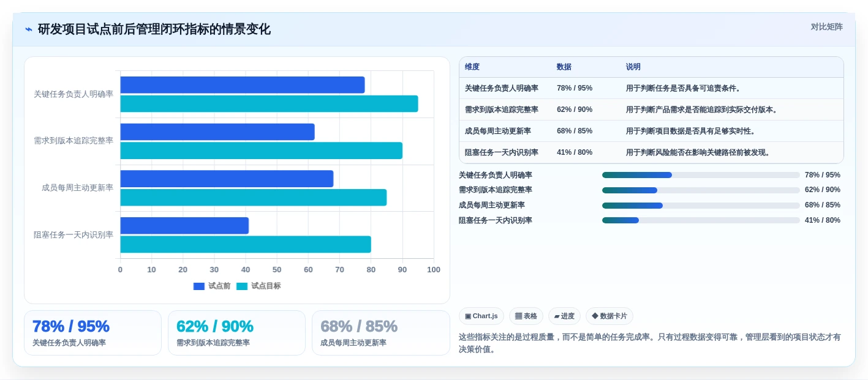Click the dashboard title 研发项目试点前后管理闭环指标的情景变化
Screen dimensions: 868x380
(x=154, y=29)
